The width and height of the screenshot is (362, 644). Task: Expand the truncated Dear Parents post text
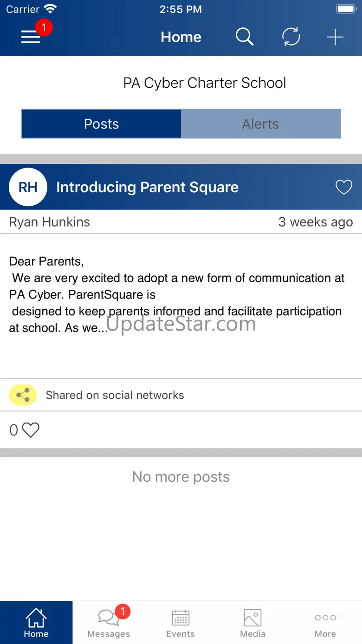coord(177,294)
